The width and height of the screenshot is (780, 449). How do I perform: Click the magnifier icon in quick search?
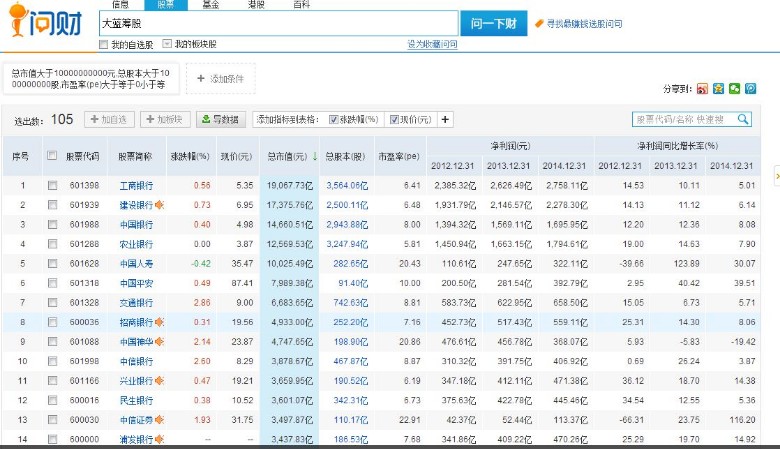point(743,119)
